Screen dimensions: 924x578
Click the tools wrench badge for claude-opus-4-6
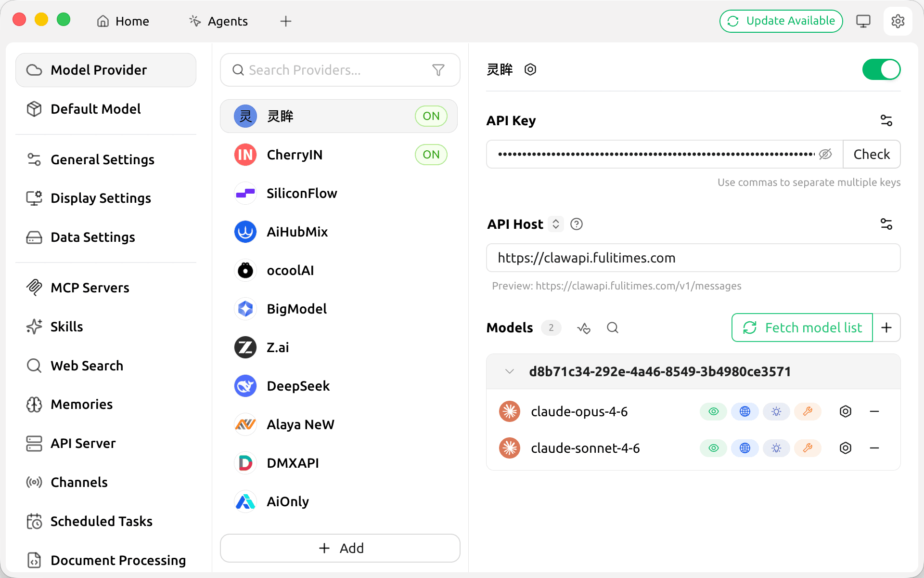pos(808,411)
